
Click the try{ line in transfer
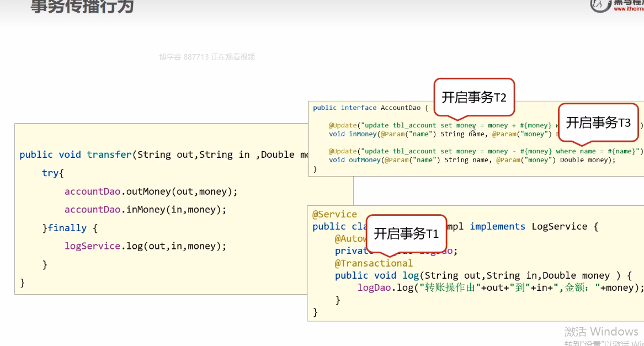click(x=52, y=173)
